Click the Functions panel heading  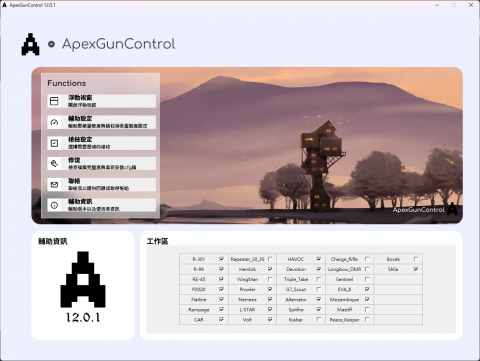click(x=67, y=83)
